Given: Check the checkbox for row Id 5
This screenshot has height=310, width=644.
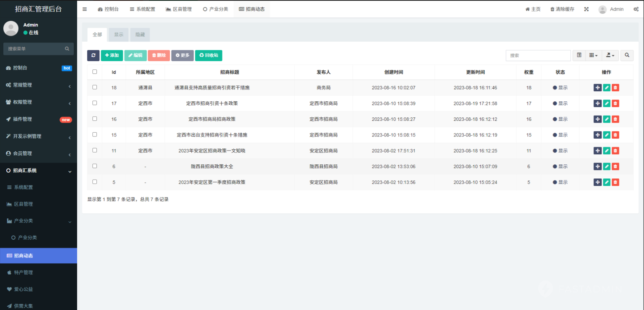Looking at the screenshot, I should click(95, 182).
